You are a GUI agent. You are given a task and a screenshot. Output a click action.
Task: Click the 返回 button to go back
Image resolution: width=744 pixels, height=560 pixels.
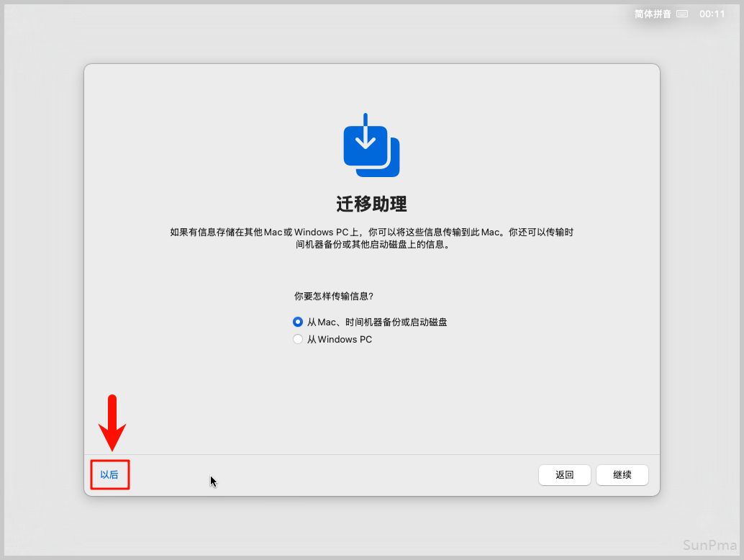(564, 475)
